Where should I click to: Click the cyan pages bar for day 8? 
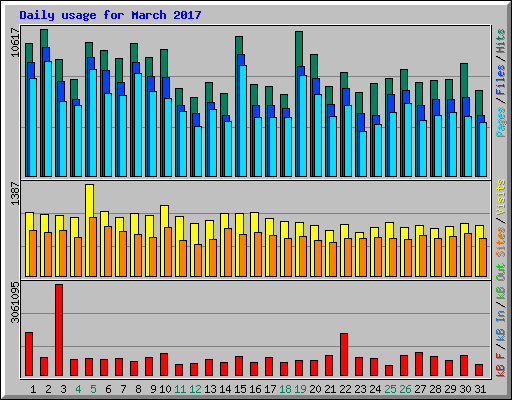tap(138, 125)
